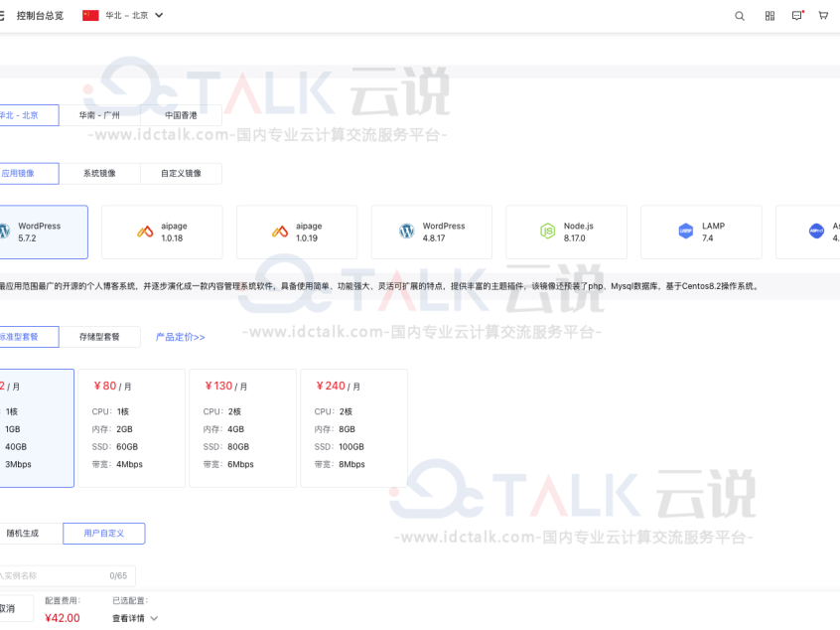Click the aipage 1.0.18 logo icon
The image size is (840, 630).
tap(145, 232)
